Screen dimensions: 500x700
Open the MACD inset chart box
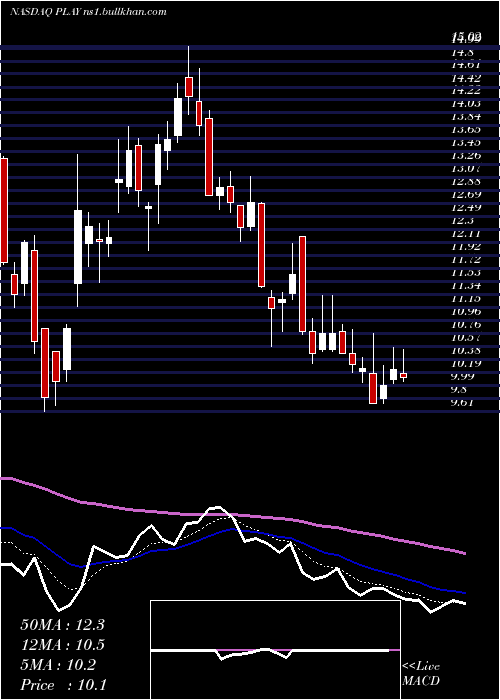click(x=275, y=650)
